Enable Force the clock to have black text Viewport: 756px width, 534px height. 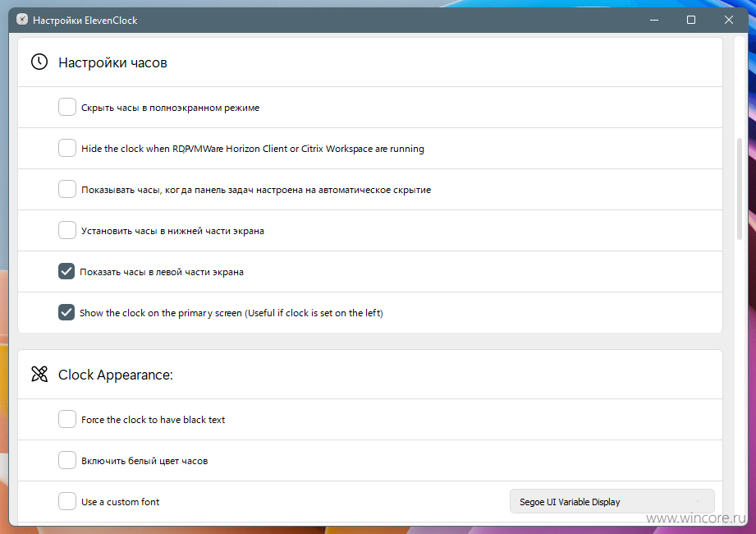[67, 419]
